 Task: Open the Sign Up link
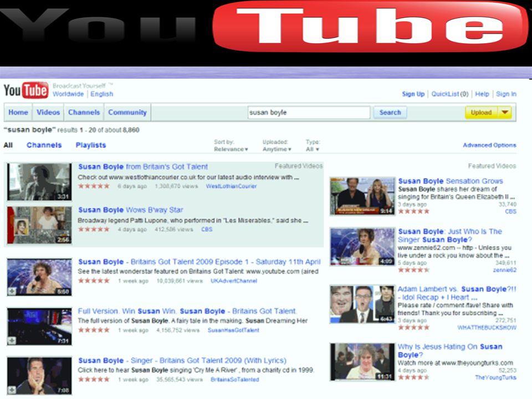[x=413, y=94]
